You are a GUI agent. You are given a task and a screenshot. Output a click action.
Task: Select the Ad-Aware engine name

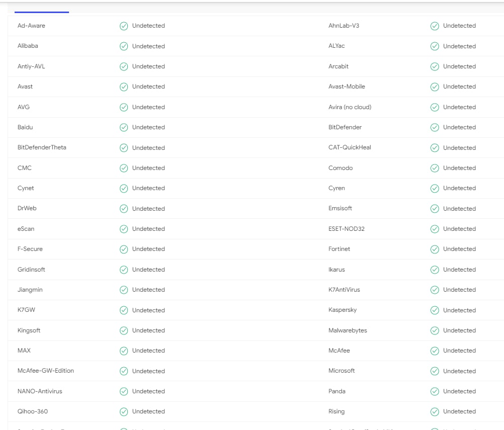[31, 26]
